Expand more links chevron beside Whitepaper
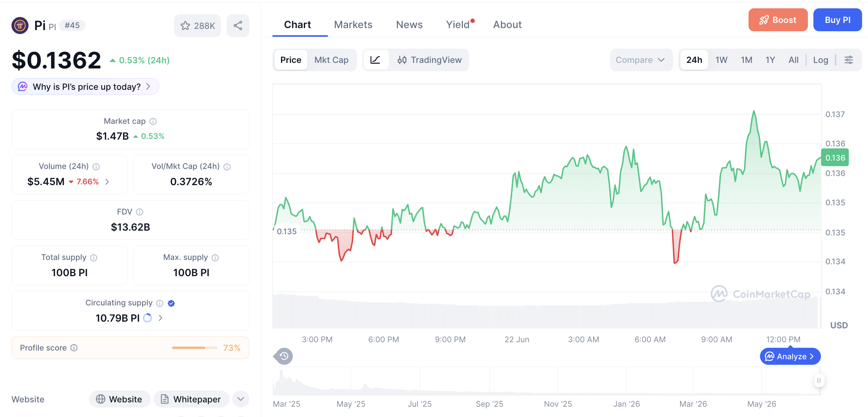 click(x=241, y=399)
